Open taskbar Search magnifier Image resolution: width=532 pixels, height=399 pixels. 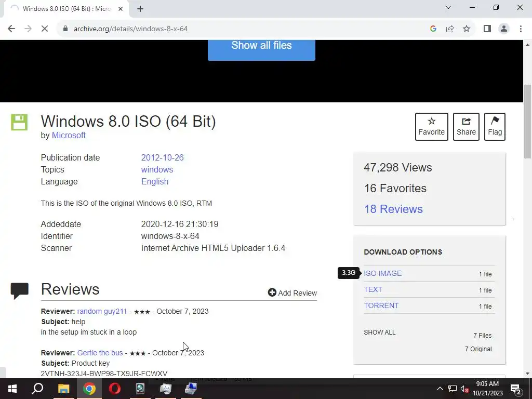pyautogui.click(x=37, y=389)
